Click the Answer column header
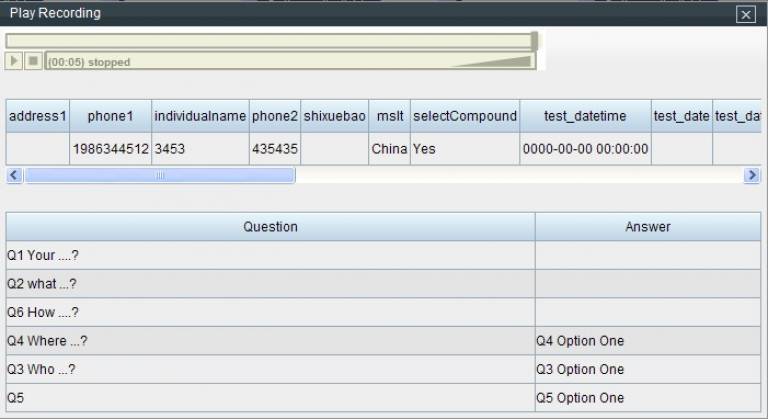The height and width of the screenshot is (419, 768). (x=647, y=227)
